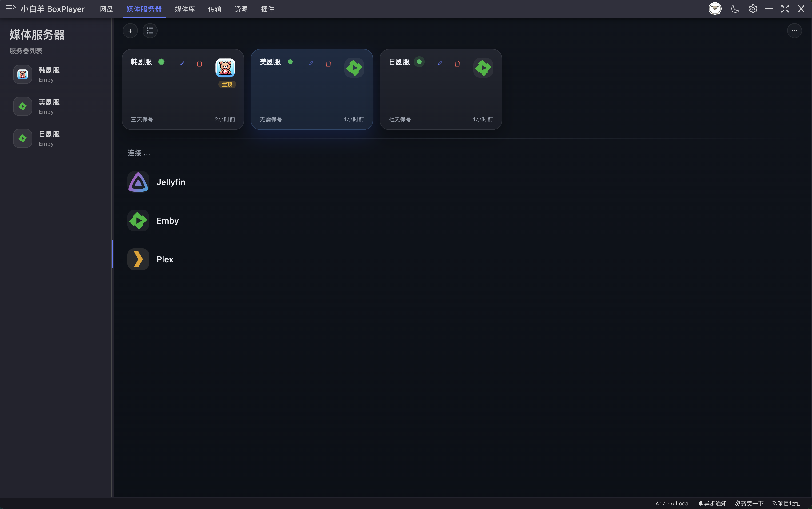The height and width of the screenshot is (509, 812).
Task: Click the sidebar resize handle bar
Action: point(112,254)
